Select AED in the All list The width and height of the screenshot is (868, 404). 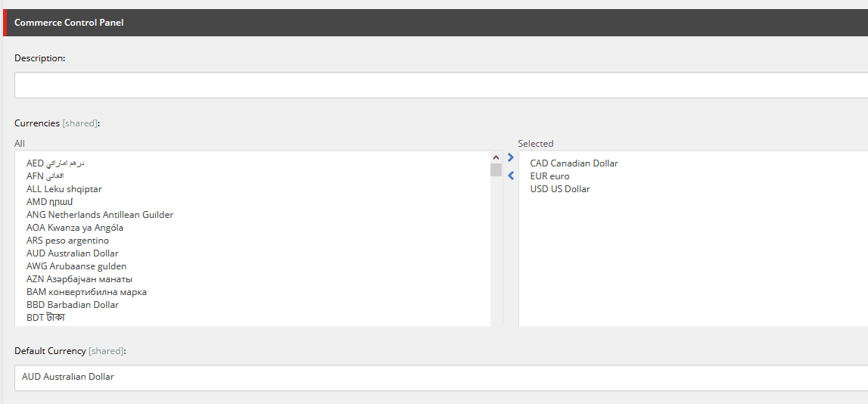point(55,163)
